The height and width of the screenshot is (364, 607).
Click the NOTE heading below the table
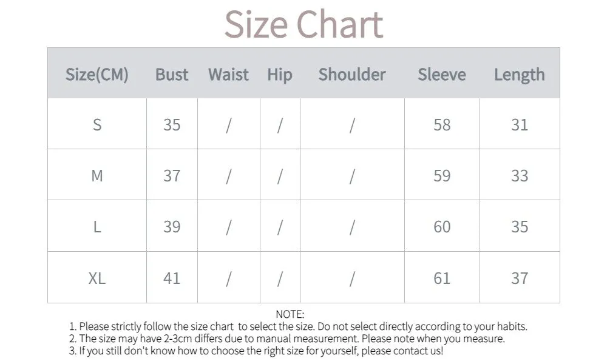[x=290, y=314]
